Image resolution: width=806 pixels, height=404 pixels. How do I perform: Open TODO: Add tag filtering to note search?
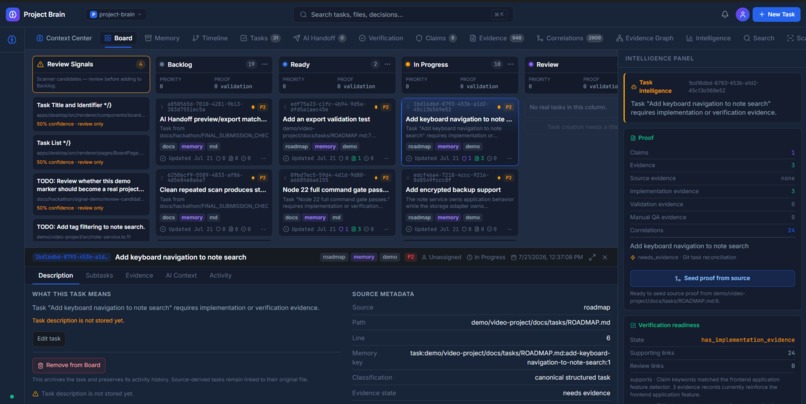(90, 230)
